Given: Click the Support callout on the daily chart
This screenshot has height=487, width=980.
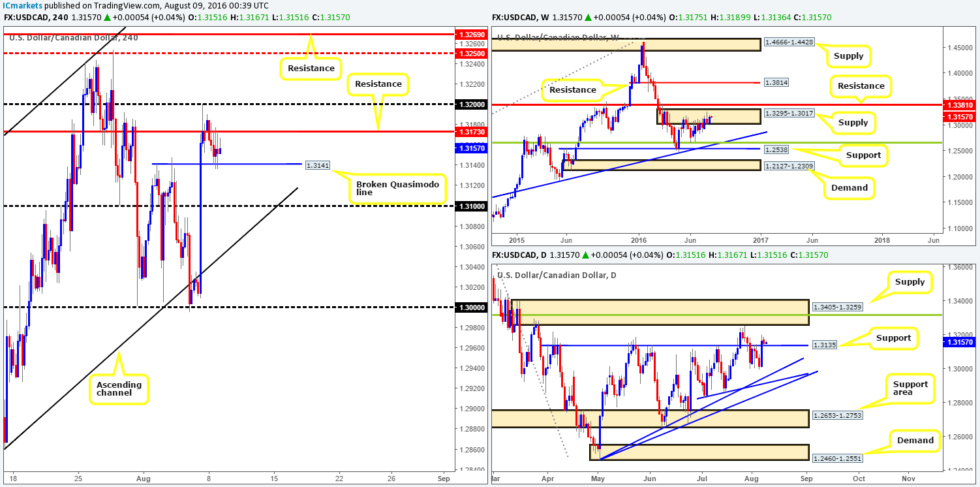Looking at the screenshot, I should point(893,338).
